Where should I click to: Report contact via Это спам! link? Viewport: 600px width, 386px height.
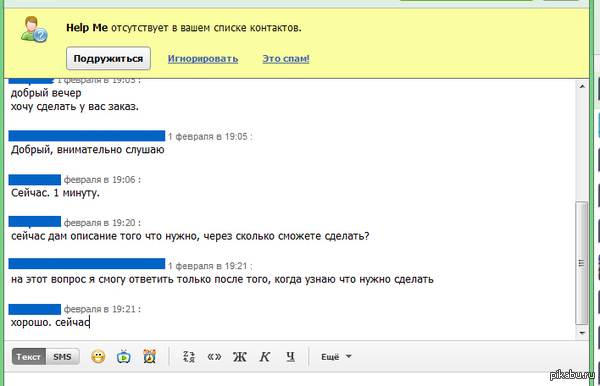(286, 59)
